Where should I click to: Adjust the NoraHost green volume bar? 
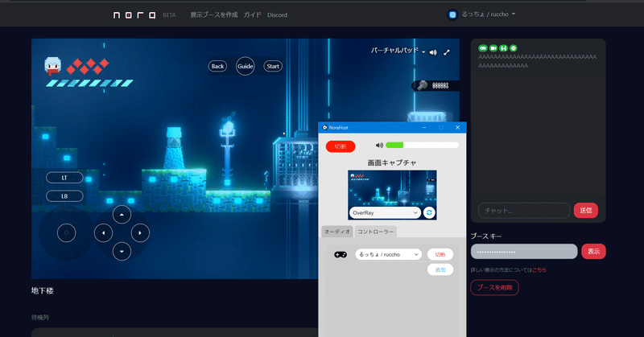[x=422, y=145]
